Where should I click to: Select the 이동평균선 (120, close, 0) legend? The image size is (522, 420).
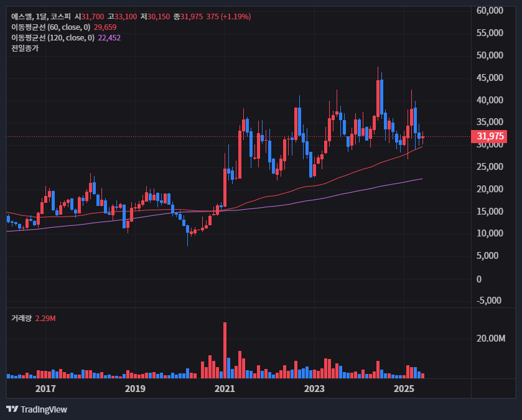point(53,37)
